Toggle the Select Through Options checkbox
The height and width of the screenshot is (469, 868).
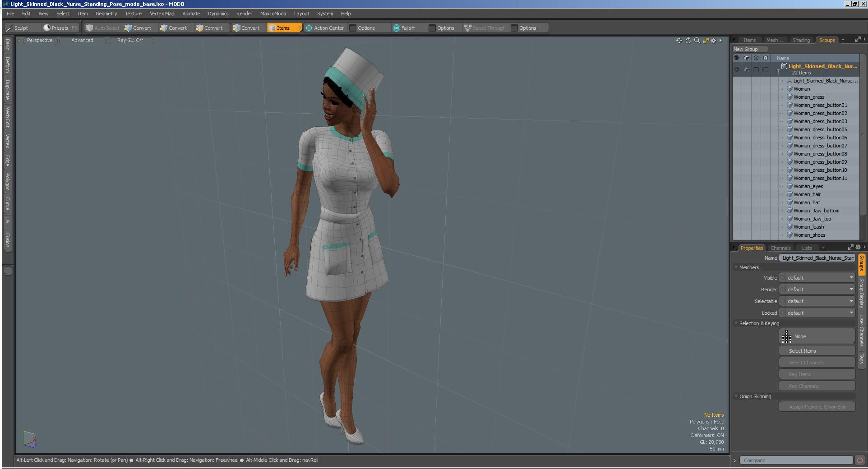[514, 28]
